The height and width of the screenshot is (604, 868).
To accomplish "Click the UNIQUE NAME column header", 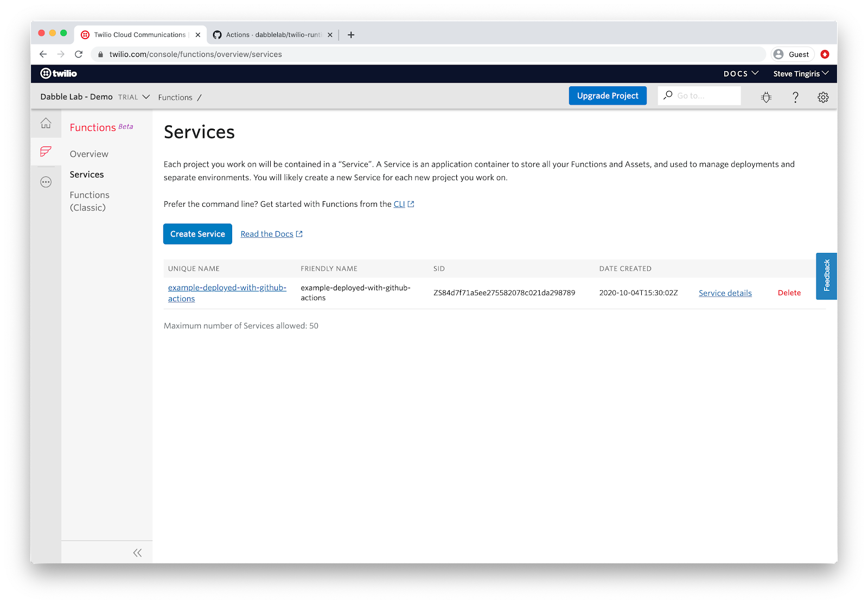I will point(194,269).
